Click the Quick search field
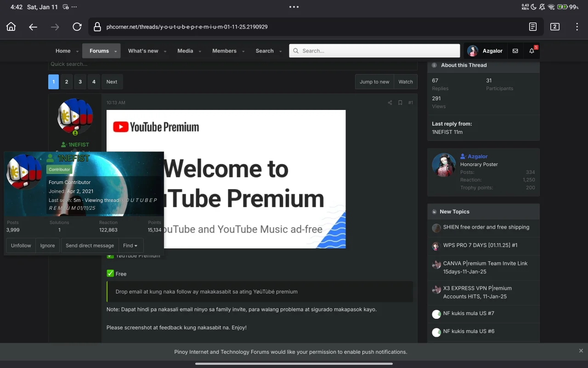The height and width of the screenshot is (368, 588). tap(233, 64)
